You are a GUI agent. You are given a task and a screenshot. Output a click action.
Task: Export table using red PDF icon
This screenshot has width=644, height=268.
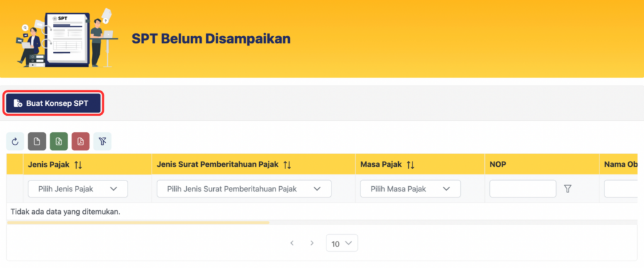pos(80,142)
